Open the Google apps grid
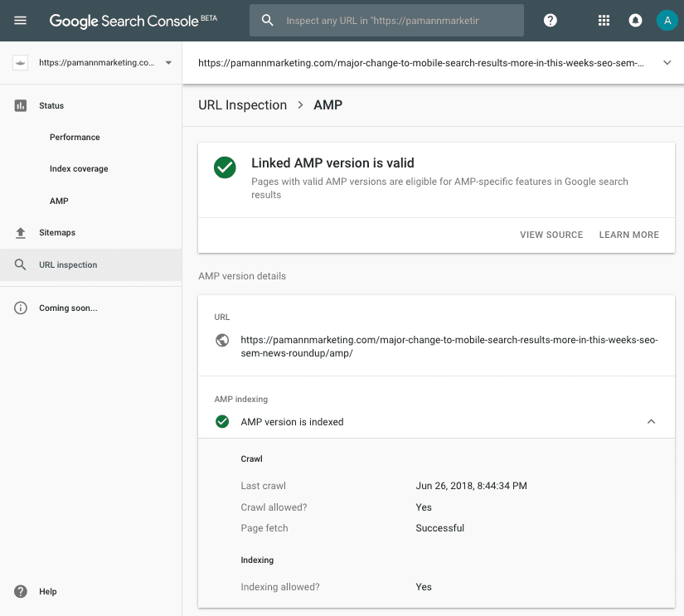The image size is (684, 616). [x=604, y=21]
